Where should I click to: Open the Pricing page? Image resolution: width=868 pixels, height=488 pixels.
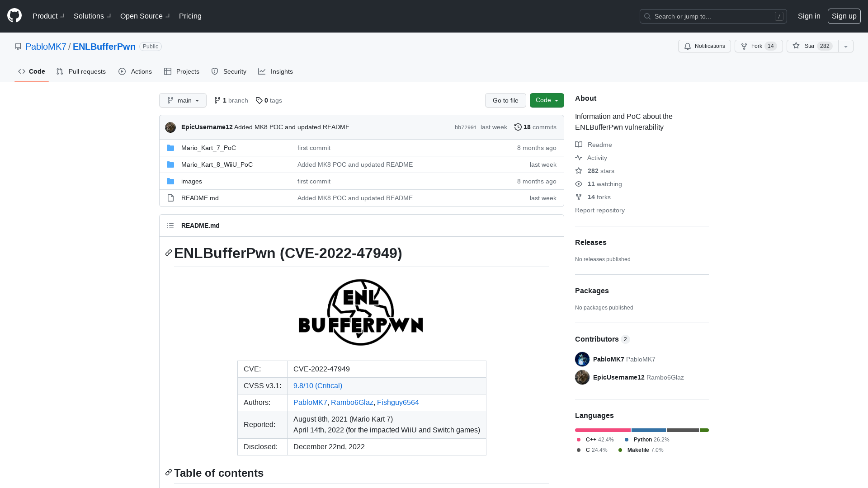pyautogui.click(x=190, y=16)
